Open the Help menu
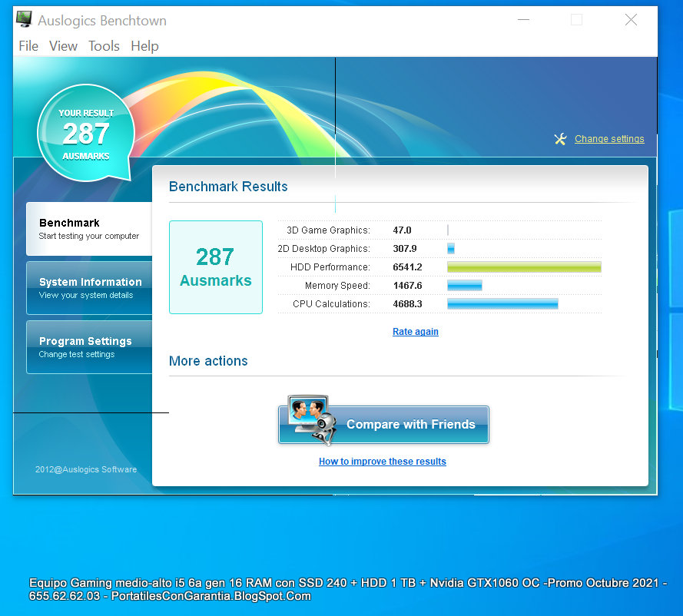The image size is (683, 616). [x=144, y=46]
